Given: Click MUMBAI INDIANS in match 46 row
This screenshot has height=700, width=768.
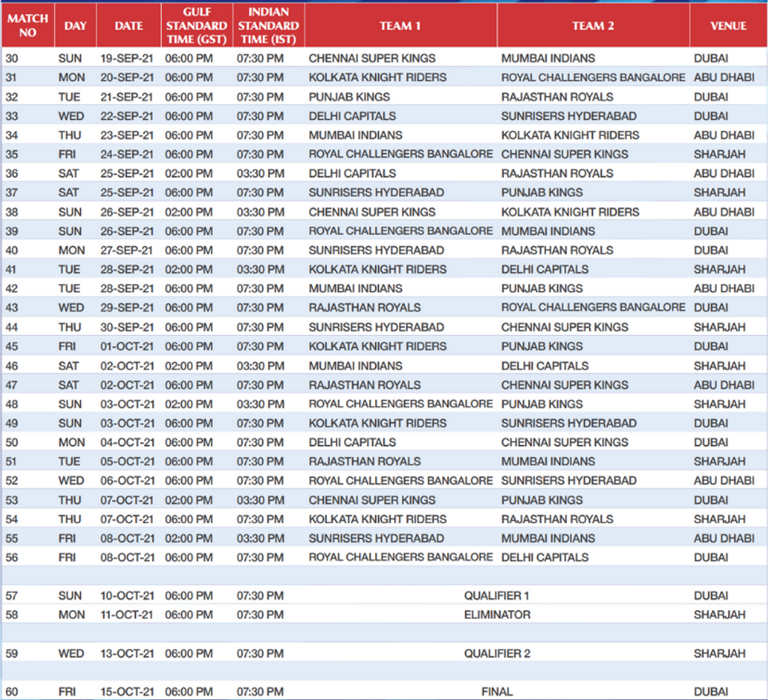Looking at the screenshot, I should click(x=355, y=366).
